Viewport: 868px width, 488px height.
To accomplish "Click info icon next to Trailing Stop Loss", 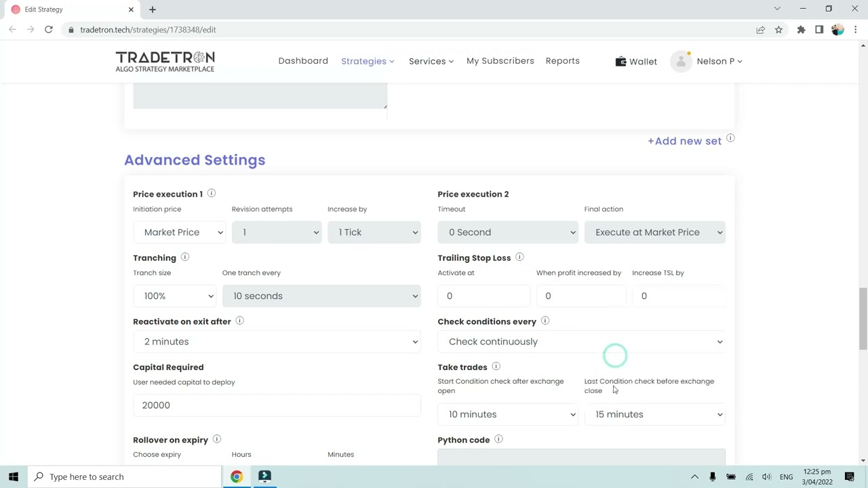I will [519, 257].
